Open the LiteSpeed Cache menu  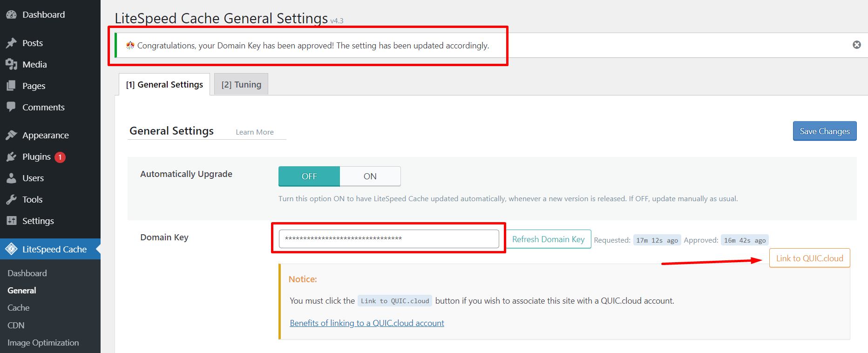50,249
